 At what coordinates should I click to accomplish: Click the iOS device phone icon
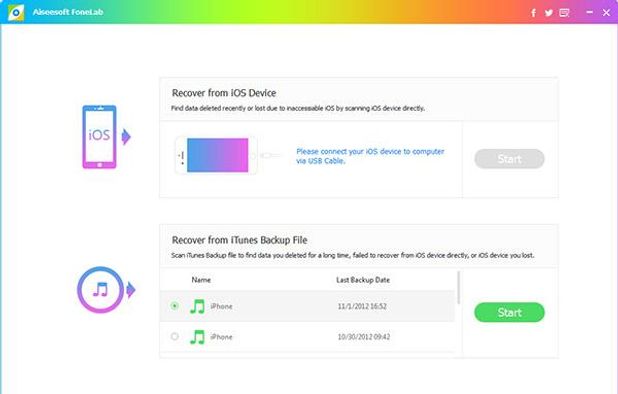(x=99, y=137)
